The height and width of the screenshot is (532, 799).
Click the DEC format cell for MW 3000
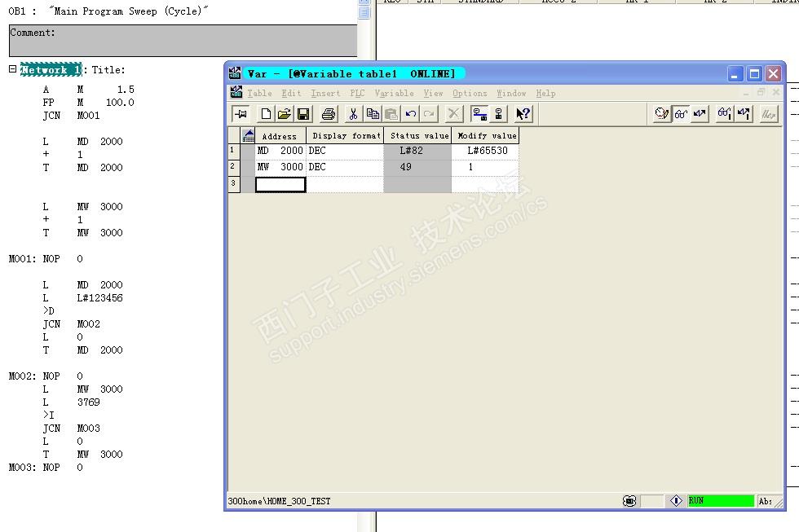pyautogui.click(x=345, y=168)
